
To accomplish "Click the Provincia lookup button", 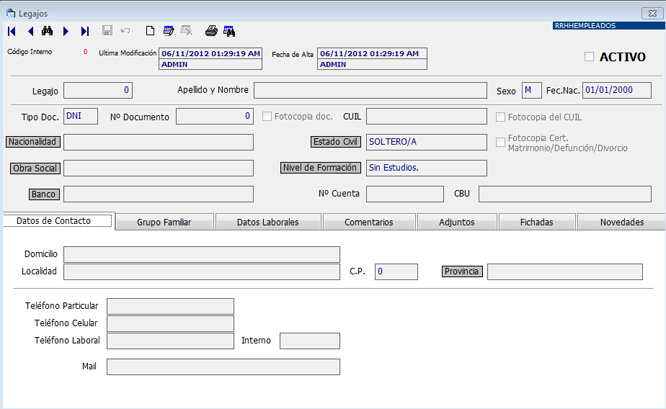I will [463, 271].
